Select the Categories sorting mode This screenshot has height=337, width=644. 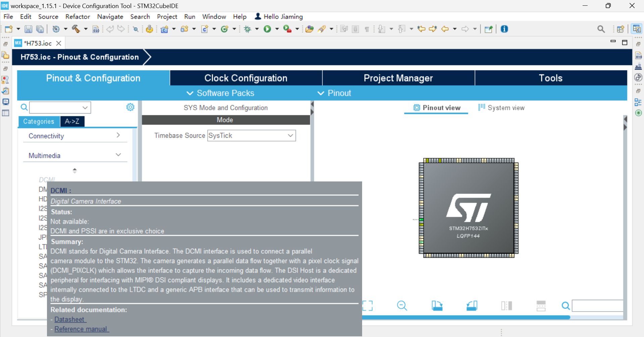pyautogui.click(x=39, y=121)
